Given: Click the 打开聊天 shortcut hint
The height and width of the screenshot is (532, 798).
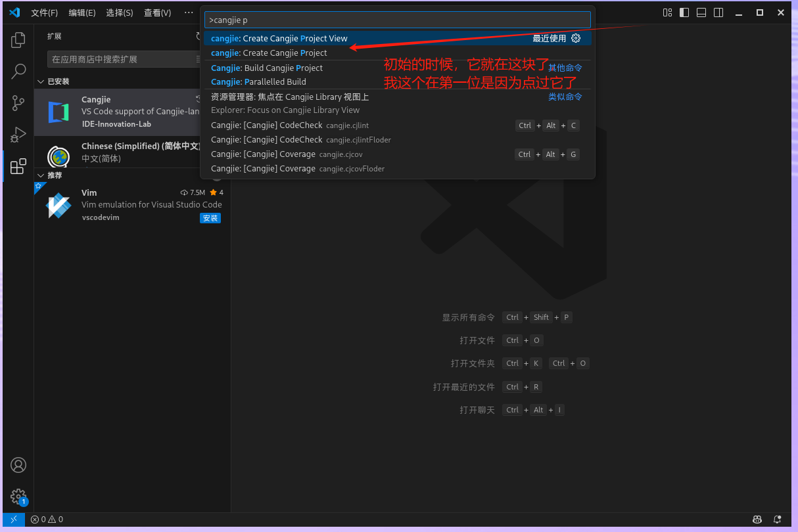Looking at the screenshot, I should (x=477, y=410).
